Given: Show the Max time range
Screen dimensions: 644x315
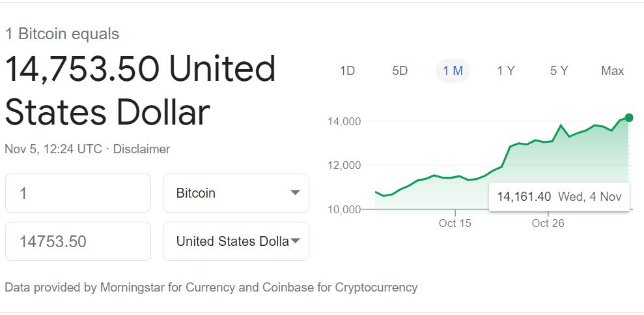Looking at the screenshot, I should tap(612, 70).
